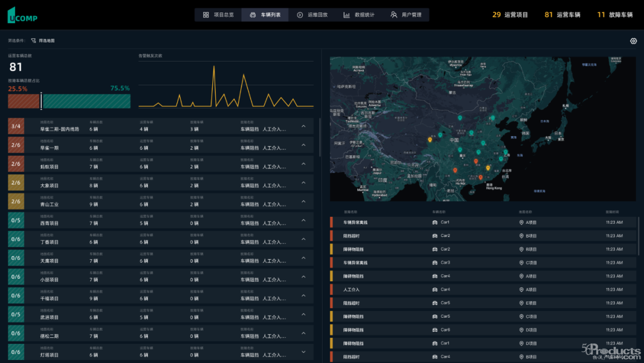Image resolution: width=644 pixels, height=363 pixels.
Task: Collapse the 大象项目 row chevron
Action: pos(304,183)
